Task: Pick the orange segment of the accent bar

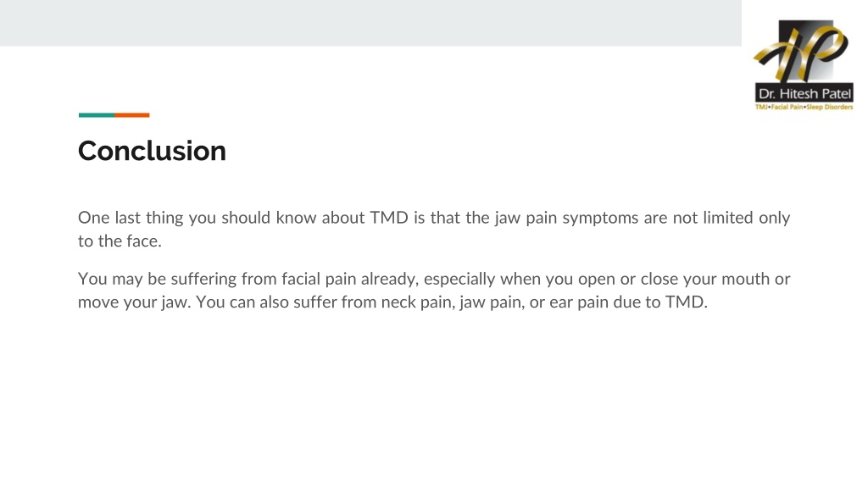Action: 131,115
